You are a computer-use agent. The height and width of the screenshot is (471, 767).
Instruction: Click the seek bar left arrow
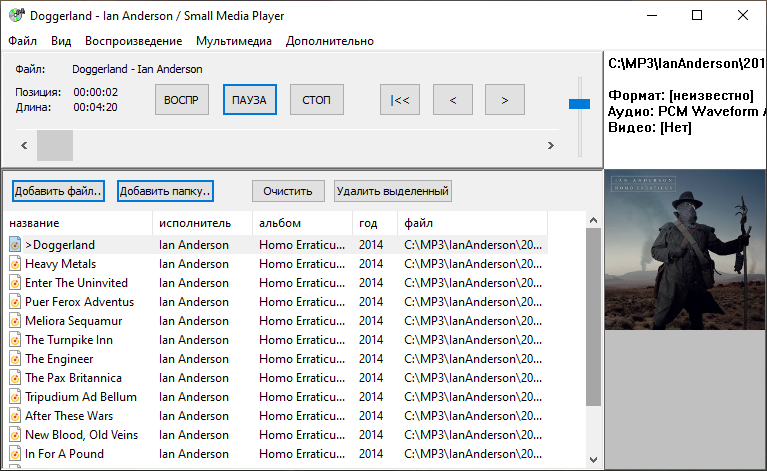pyautogui.click(x=24, y=145)
